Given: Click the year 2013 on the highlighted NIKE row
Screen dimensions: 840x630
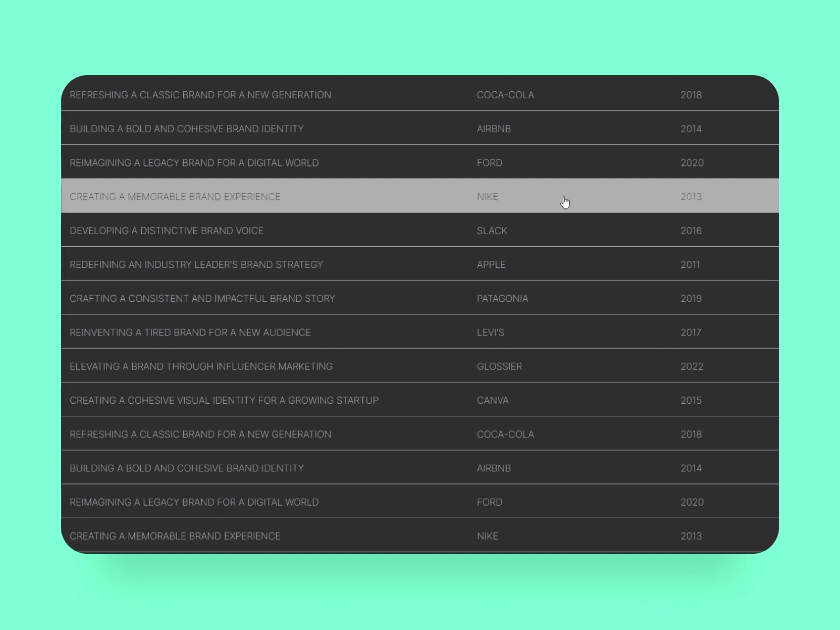Looking at the screenshot, I should coord(691,197).
